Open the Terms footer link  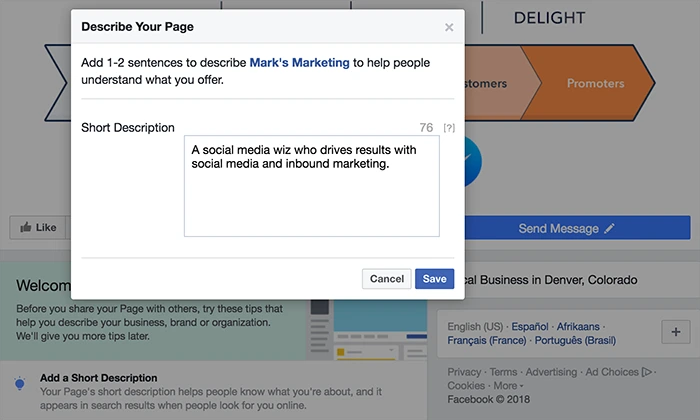pos(503,372)
